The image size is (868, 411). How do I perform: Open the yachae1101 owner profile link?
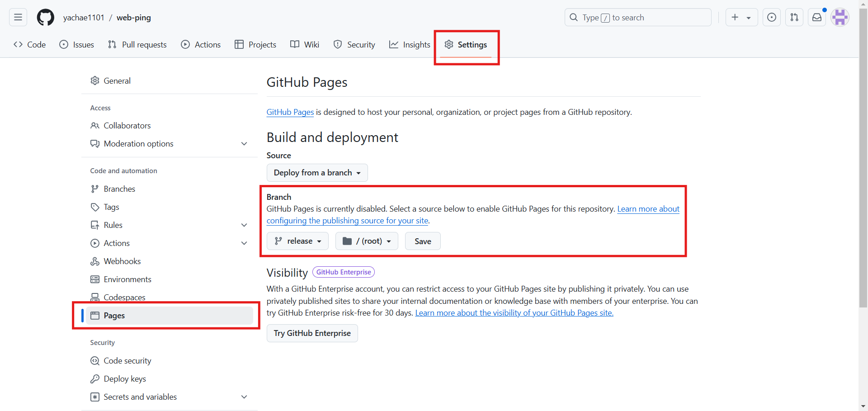coord(84,18)
